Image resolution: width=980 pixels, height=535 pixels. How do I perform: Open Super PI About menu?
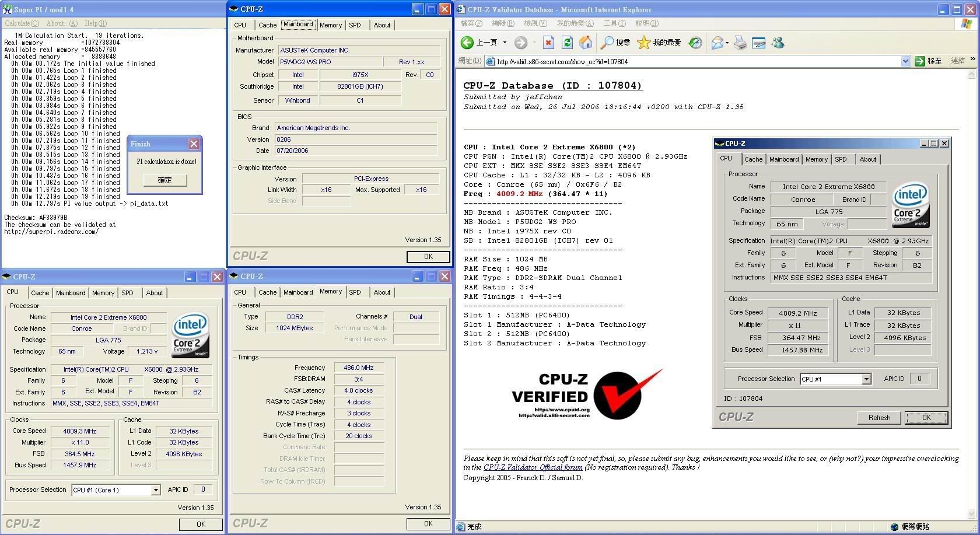62,23
